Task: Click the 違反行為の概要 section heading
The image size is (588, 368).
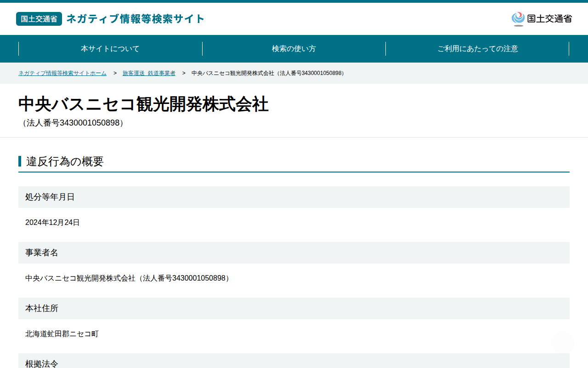Action: pos(65,161)
